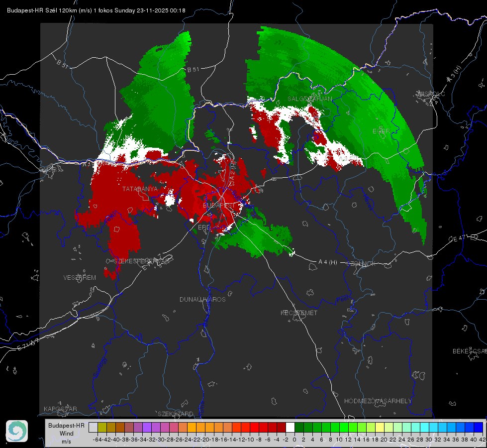The width and height of the screenshot is (487, 448).
Task: Choose the bright red -10 to -8 swatch
Action: (254, 427)
